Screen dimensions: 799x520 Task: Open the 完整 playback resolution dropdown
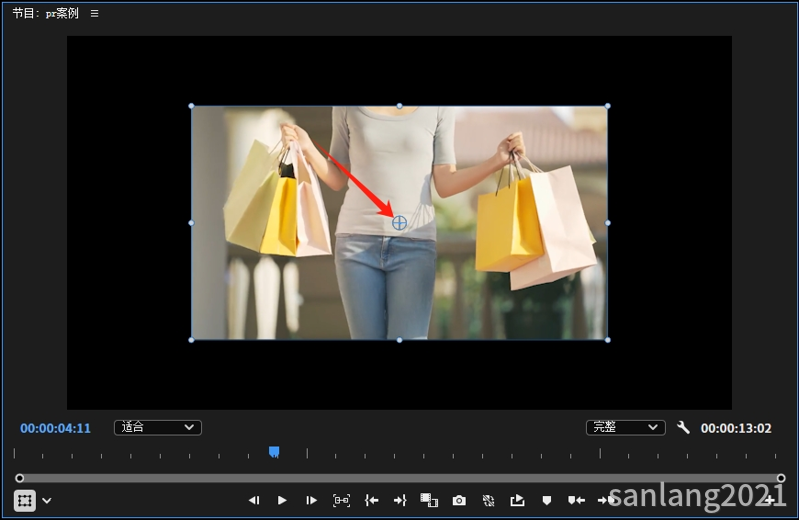point(625,427)
